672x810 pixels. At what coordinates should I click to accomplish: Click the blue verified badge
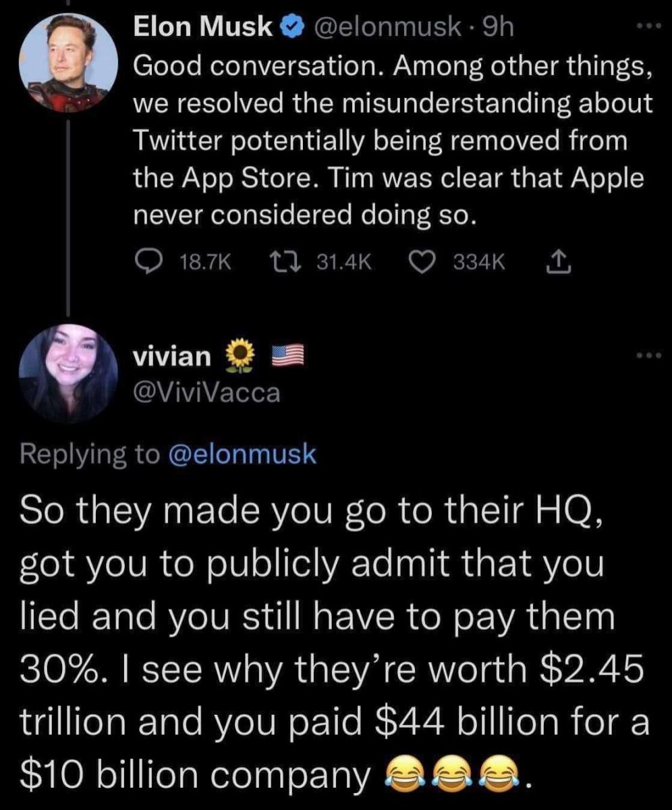point(289,30)
